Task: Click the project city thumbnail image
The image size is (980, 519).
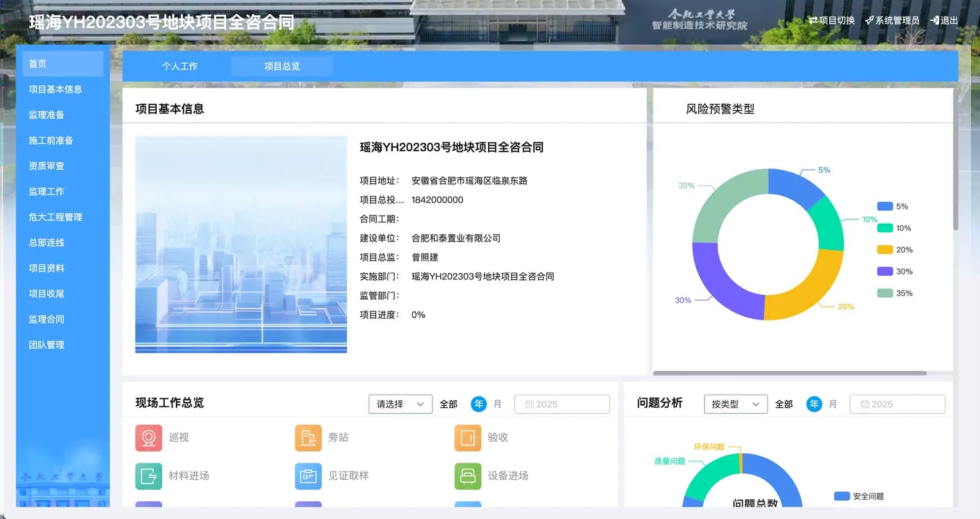Action: [241, 244]
